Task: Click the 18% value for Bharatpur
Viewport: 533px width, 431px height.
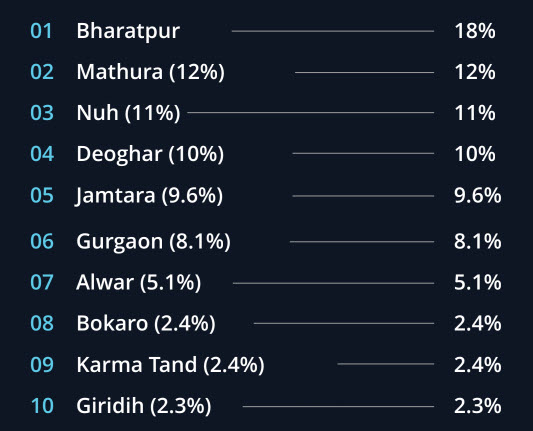Action: coord(475,31)
